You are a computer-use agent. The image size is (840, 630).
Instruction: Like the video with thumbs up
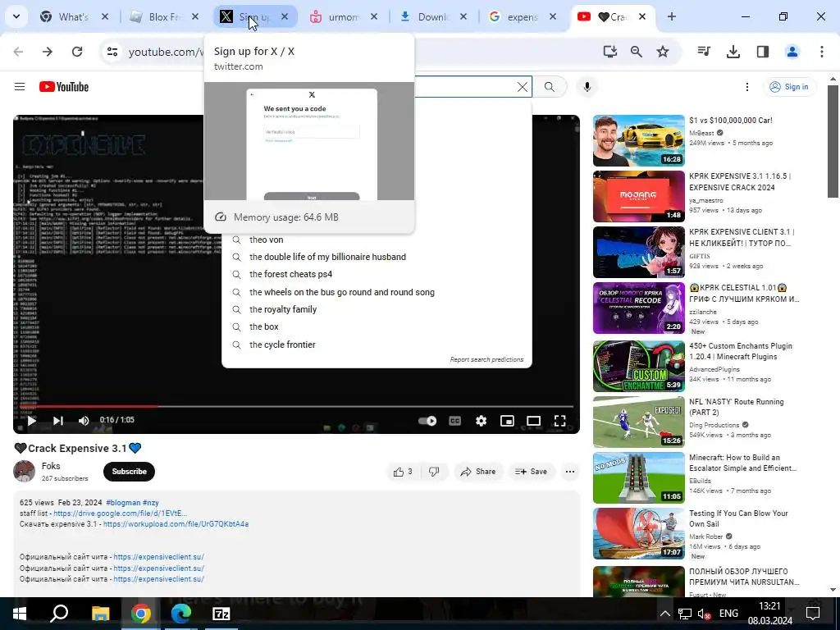click(403, 472)
